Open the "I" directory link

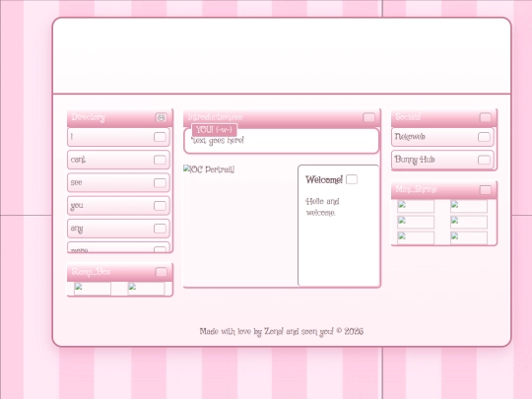pos(118,137)
